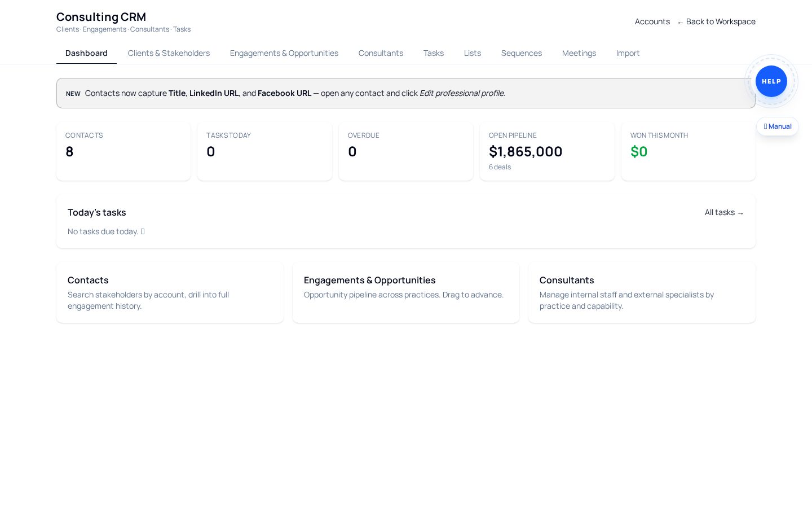Go to Engagements & Opportunities tab
This screenshot has height=508, width=812.
point(284,53)
